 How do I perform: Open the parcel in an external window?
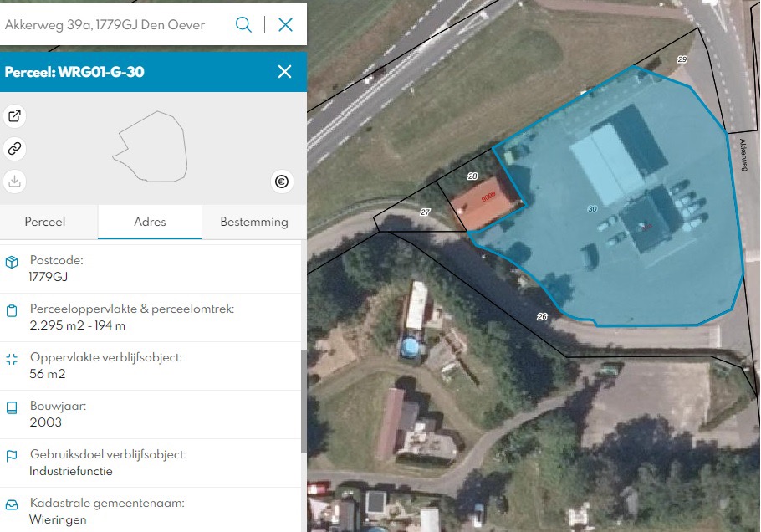pyautogui.click(x=14, y=116)
